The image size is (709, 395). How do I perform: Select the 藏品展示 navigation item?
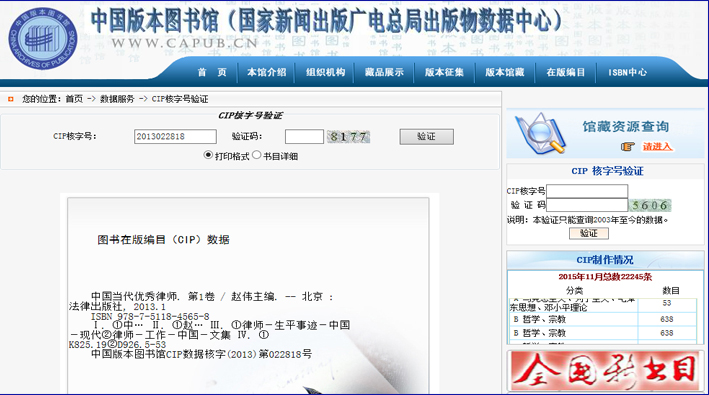(x=384, y=72)
